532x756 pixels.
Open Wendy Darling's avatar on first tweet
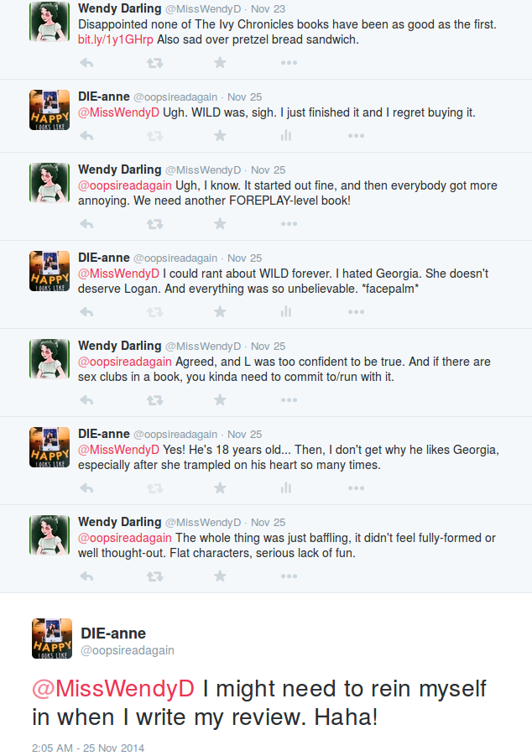click(50, 21)
